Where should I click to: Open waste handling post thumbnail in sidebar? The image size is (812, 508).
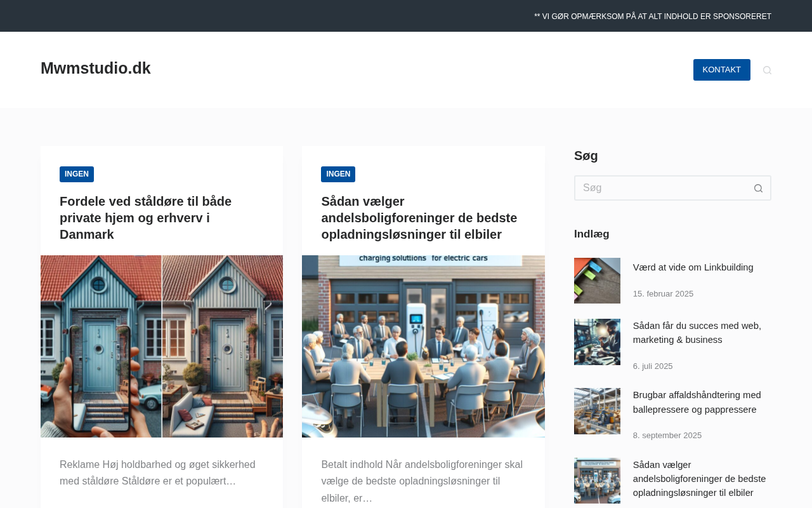point(597,411)
